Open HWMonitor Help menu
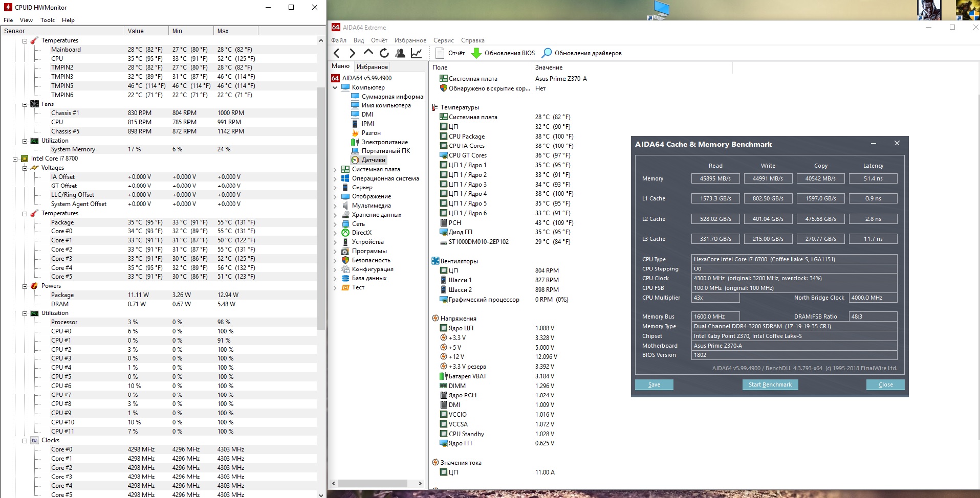This screenshot has width=980, height=498. click(68, 20)
